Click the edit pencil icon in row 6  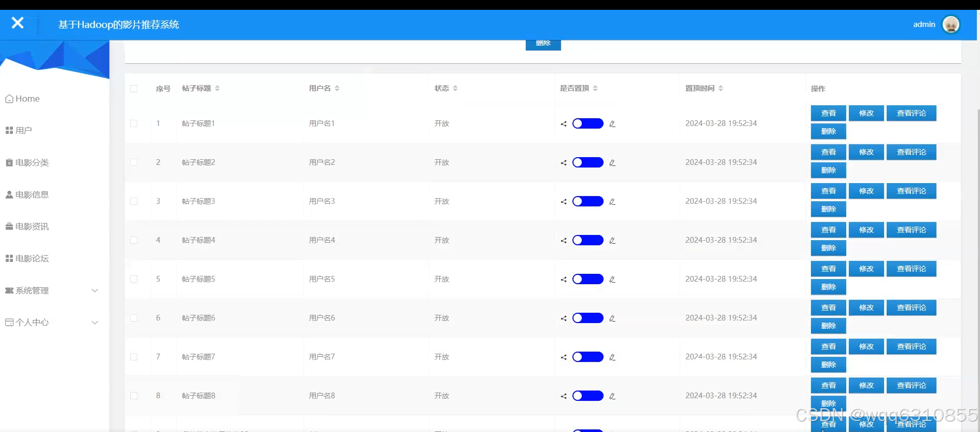tap(612, 318)
